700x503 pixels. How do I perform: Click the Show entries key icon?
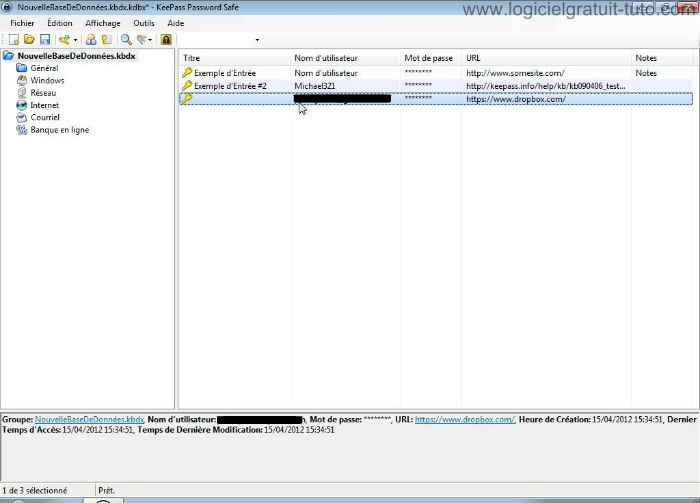(x=142, y=40)
